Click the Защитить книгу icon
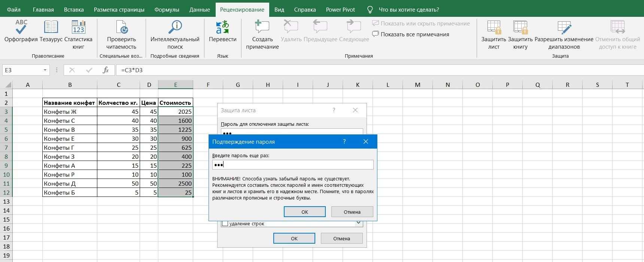This screenshot has height=262, width=644. pyautogui.click(x=520, y=28)
